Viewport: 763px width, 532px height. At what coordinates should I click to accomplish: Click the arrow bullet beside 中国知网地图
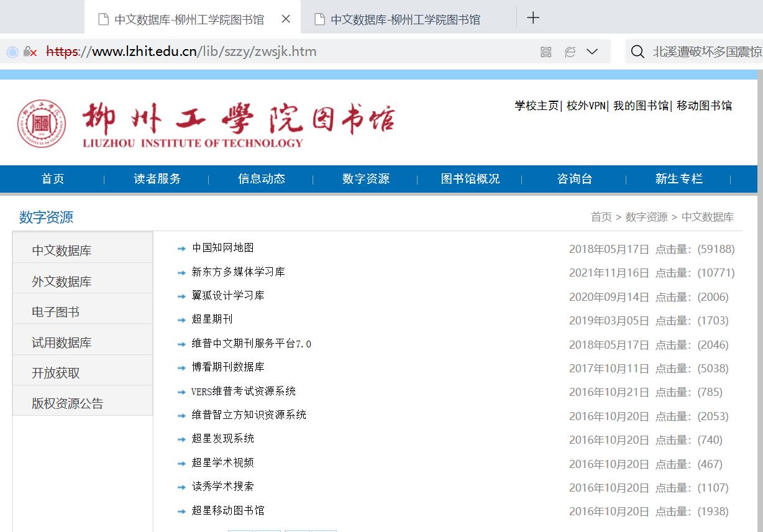[181, 249]
